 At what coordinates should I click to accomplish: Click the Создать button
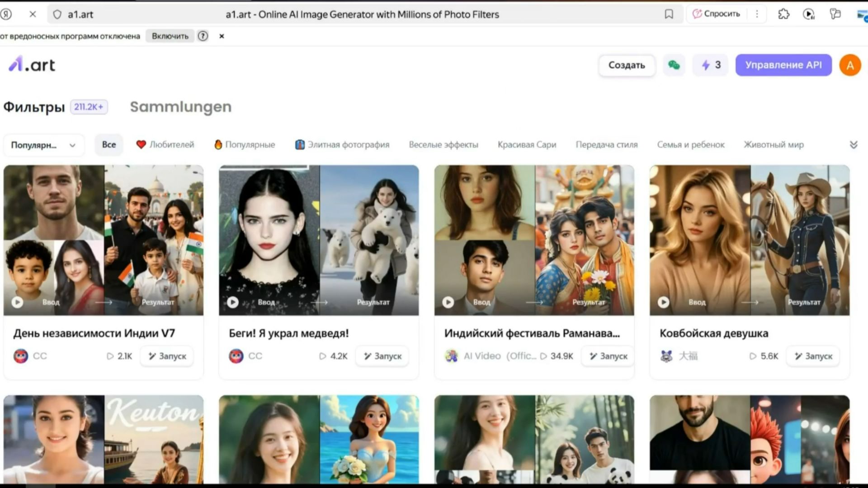[x=627, y=65]
